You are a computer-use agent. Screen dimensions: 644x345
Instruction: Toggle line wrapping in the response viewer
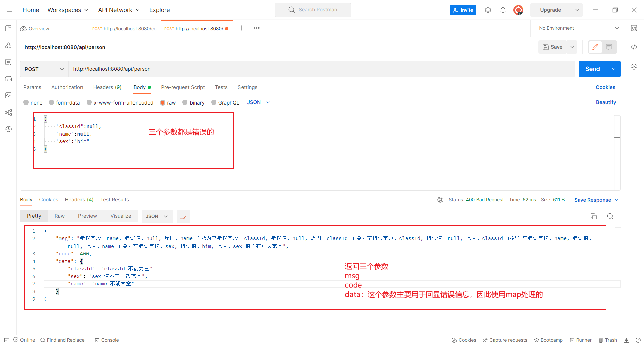click(183, 216)
